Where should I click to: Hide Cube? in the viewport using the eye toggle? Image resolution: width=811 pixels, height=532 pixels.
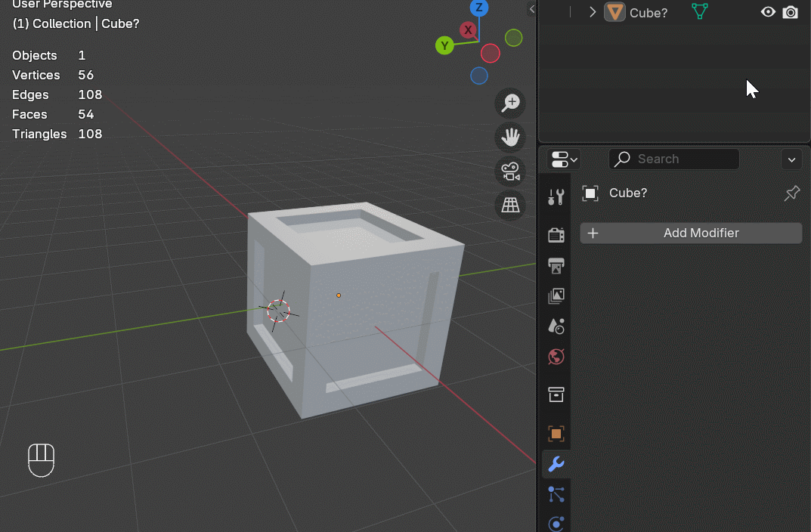click(x=768, y=12)
